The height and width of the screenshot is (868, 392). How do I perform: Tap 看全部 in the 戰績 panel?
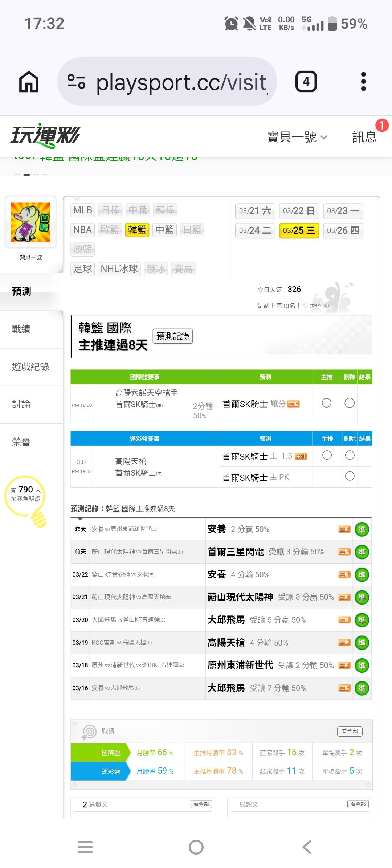pyautogui.click(x=350, y=731)
